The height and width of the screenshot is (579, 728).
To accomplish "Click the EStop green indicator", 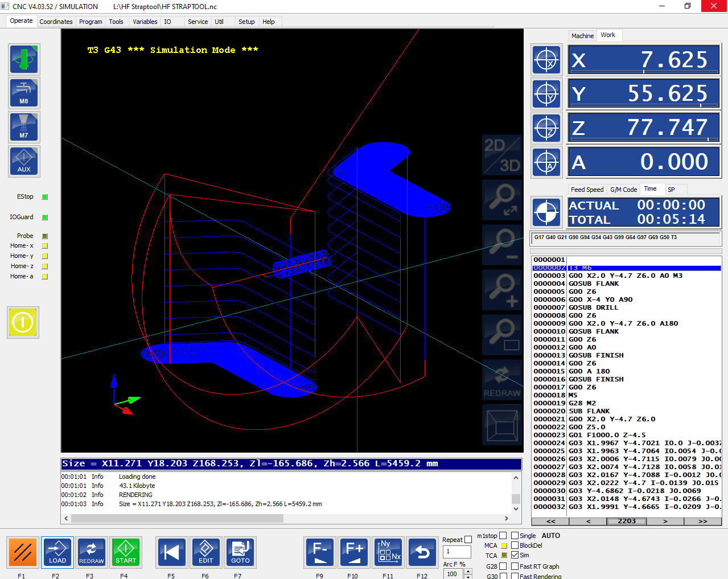I will coord(45,197).
